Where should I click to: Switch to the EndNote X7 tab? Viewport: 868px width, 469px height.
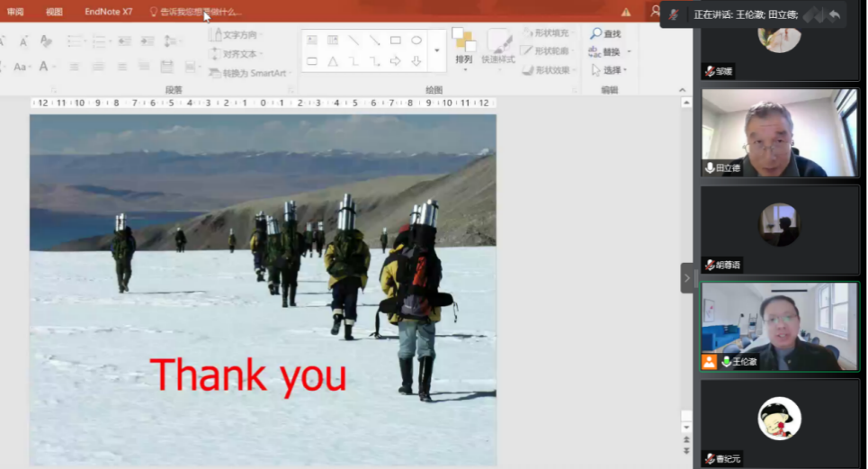click(x=108, y=12)
